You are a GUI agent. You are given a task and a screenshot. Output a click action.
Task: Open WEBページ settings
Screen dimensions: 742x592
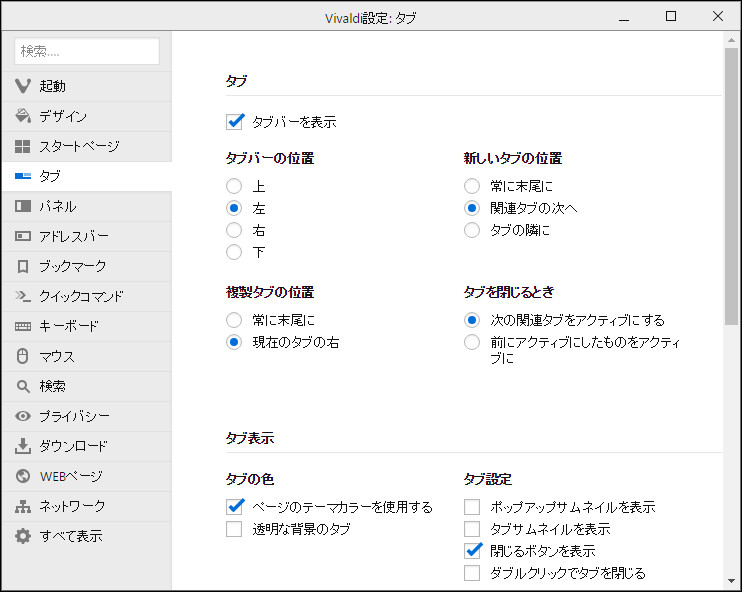pyautogui.click(x=87, y=476)
